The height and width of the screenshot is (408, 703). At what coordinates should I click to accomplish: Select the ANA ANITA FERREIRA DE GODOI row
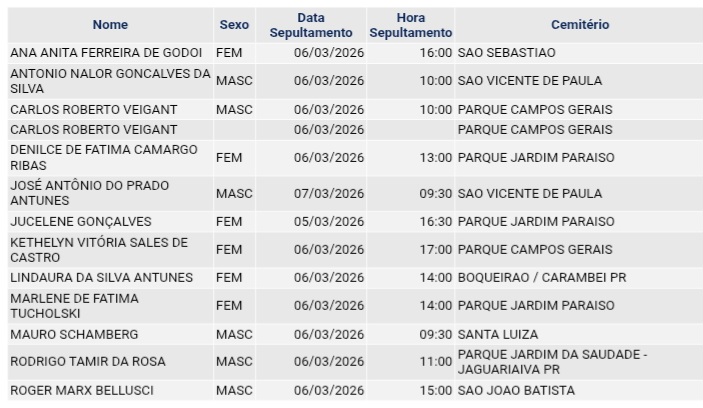click(x=106, y=52)
